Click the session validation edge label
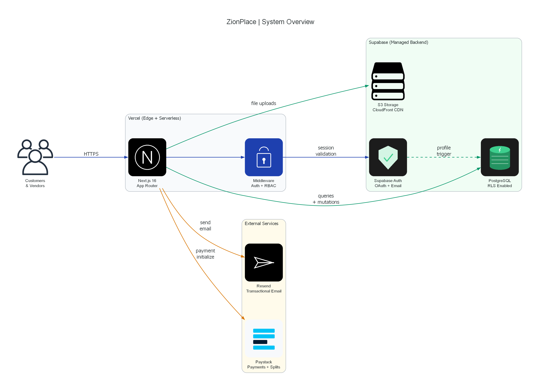 (x=326, y=151)
